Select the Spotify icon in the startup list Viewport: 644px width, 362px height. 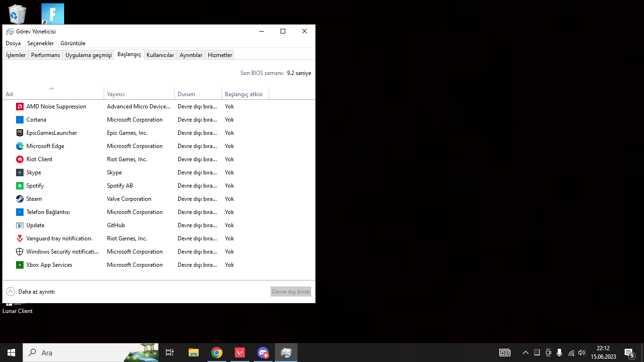click(20, 186)
